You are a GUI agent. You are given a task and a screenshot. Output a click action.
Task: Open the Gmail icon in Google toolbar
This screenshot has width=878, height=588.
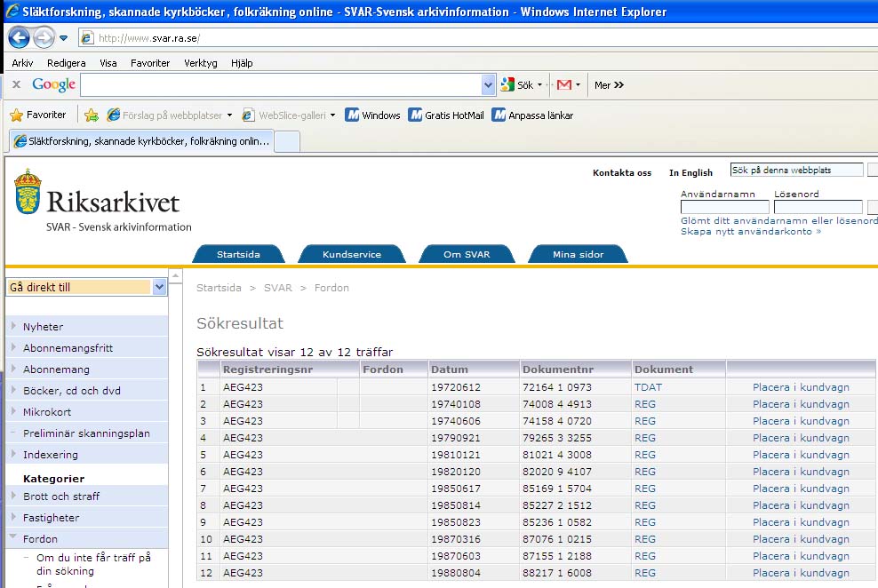point(563,85)
